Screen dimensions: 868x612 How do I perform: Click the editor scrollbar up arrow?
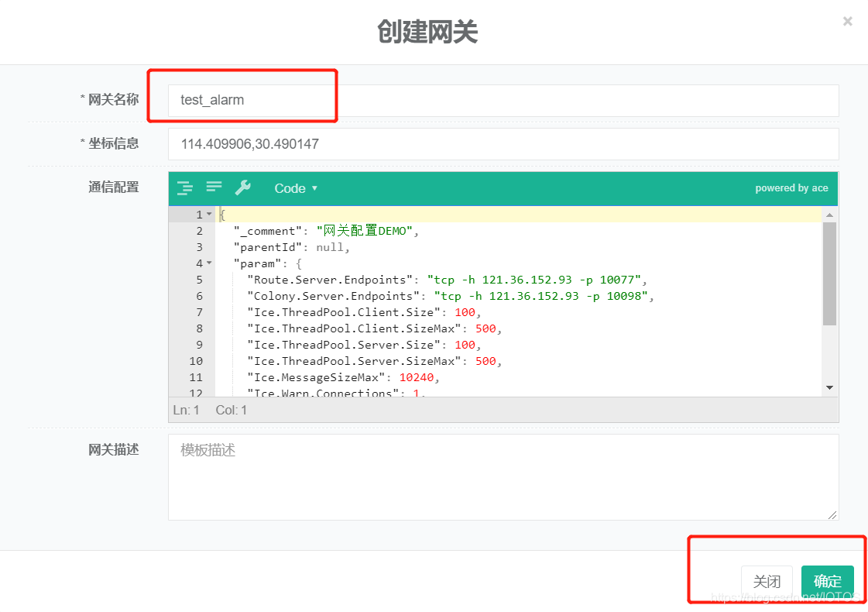pyautogui.click(x=829, y=215)
